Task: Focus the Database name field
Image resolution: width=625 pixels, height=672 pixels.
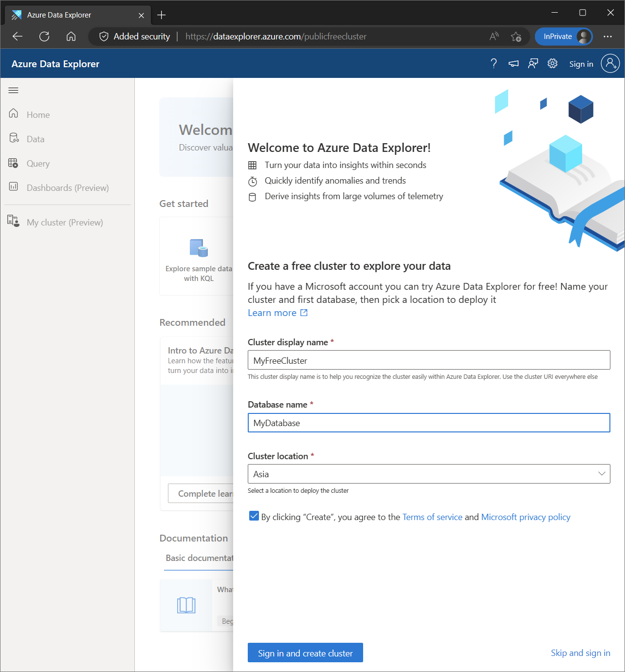Action: (x=429, y=423)
